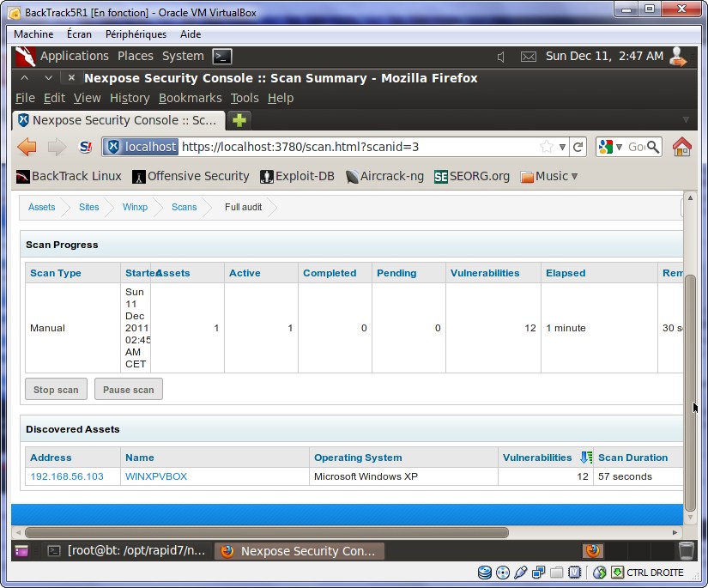The image size is (708, 588).
Task: Open the VirtualBox Écran menu
Action: pyautogui.click(x=79, y=34)
